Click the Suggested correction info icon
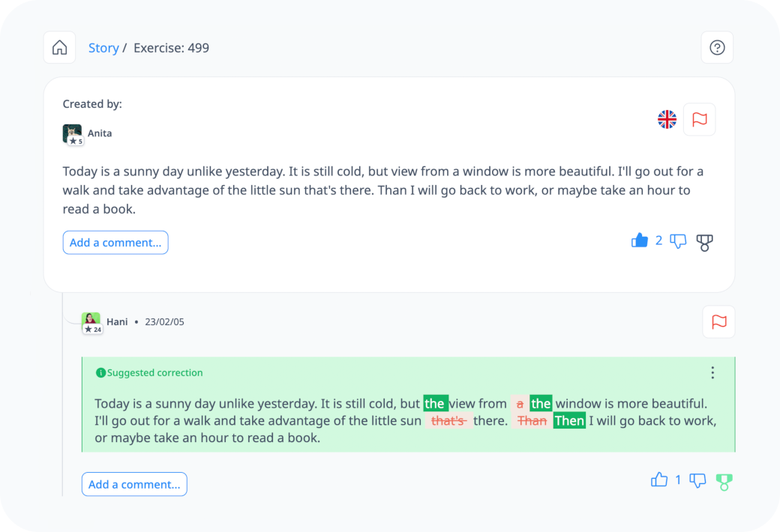The image size is (780, 532). (x=100, y=372)
